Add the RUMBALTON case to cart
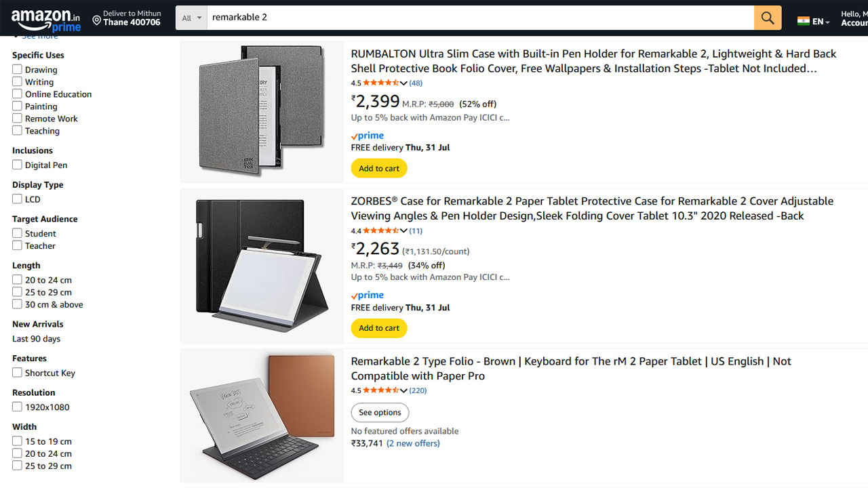 (378, 168)
